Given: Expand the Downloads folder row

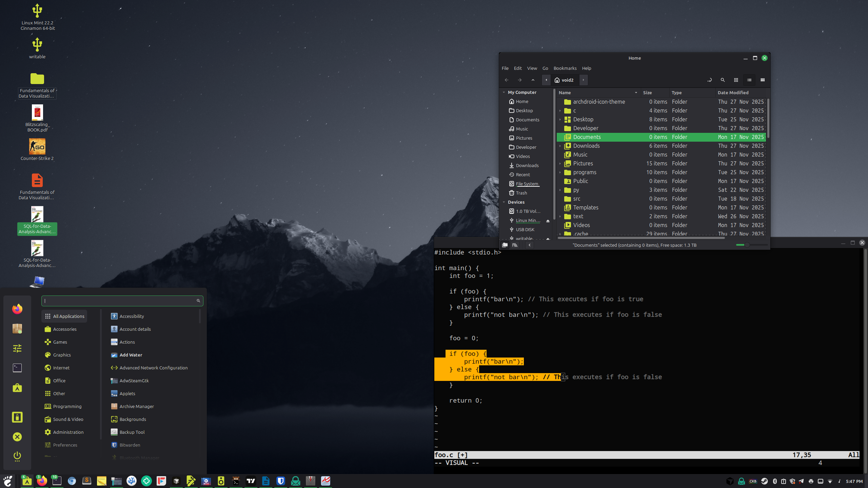Looking at the screenshot, I should pos(560,146).
